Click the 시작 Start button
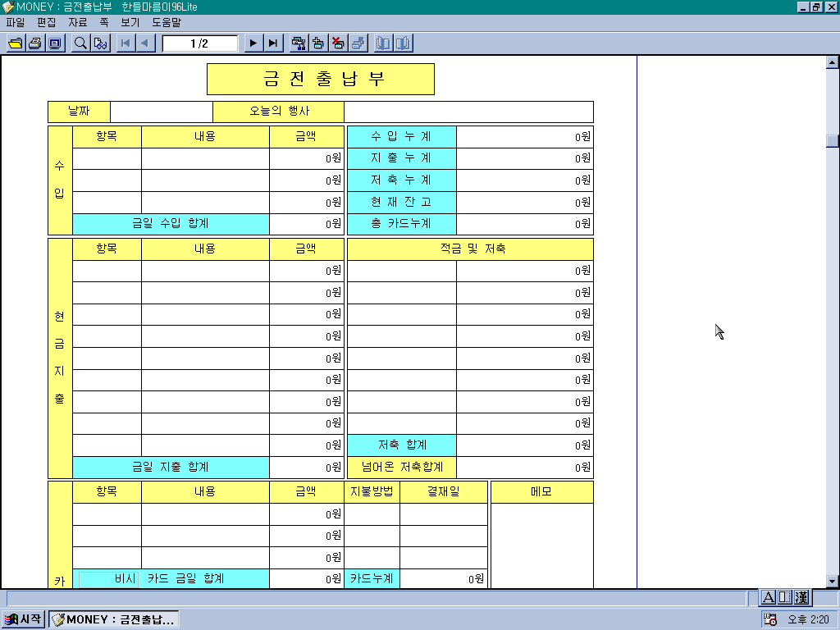This screenshot has height=630, width=840. tap(22, 619)
